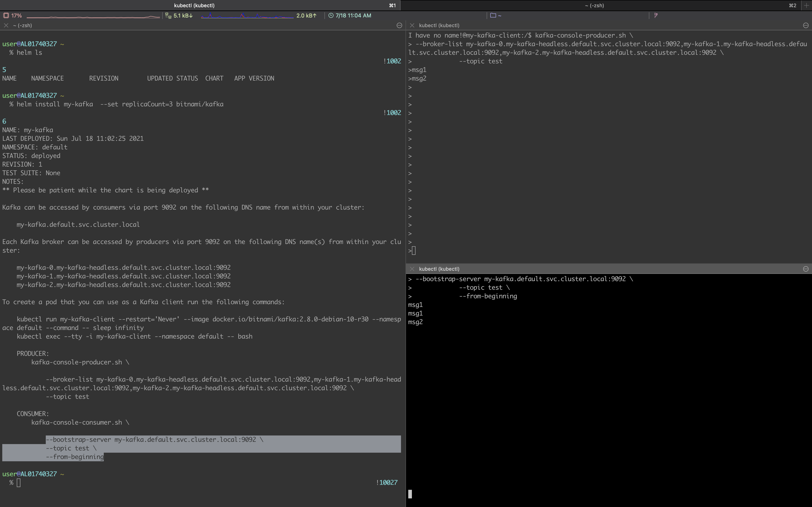Click the git branch icon in the status bar
Screen dimensions: 812x507
coord(656,15)
